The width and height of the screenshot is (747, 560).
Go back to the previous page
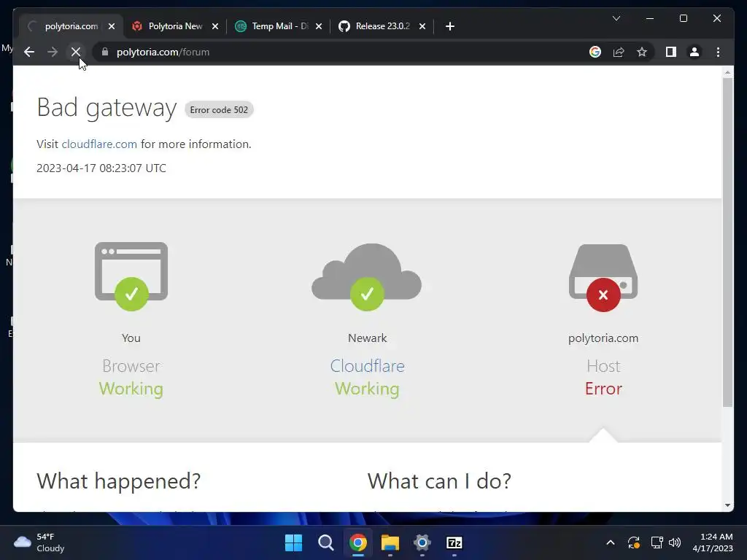(29, 52)
